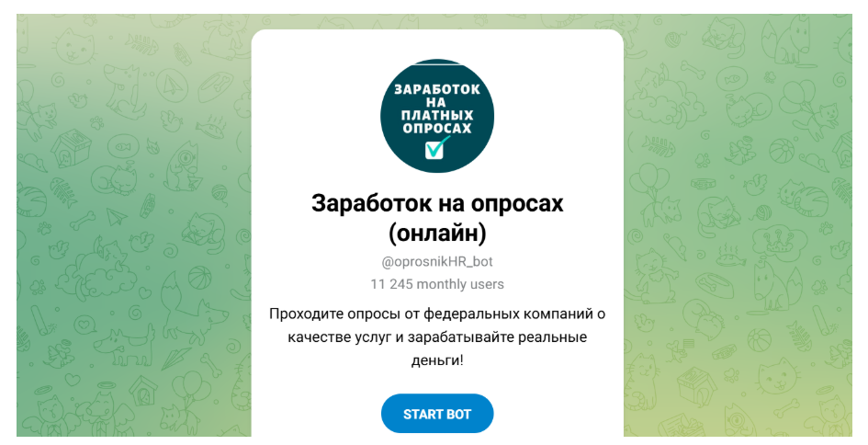Click the heart speech bubble doodle at lower-left
Viewport: 868px width, 445px height.
tap(85, 323)
